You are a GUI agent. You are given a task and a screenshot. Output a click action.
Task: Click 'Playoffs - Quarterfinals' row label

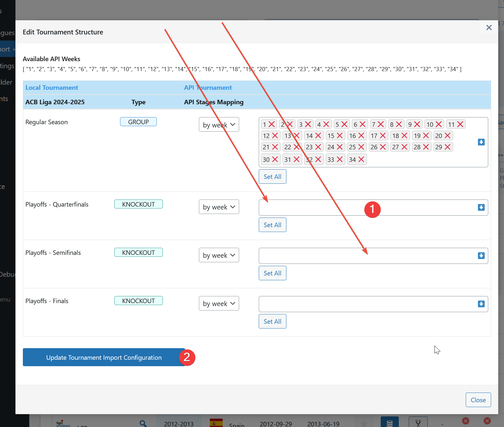(x=57, y=204)
